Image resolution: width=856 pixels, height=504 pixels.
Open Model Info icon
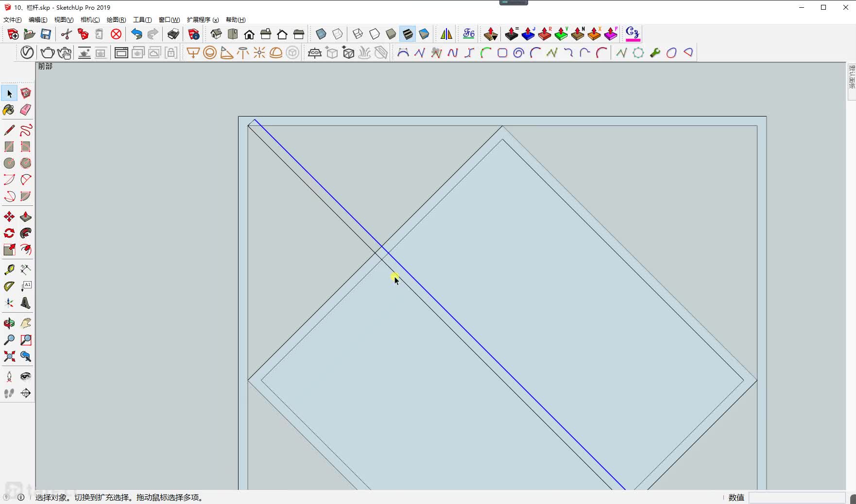194,34
